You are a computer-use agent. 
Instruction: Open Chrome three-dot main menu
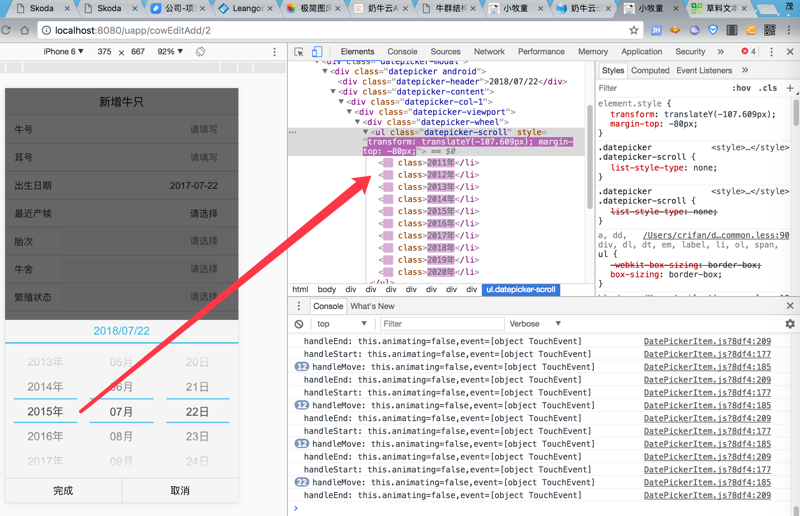[x=789, y=30]
